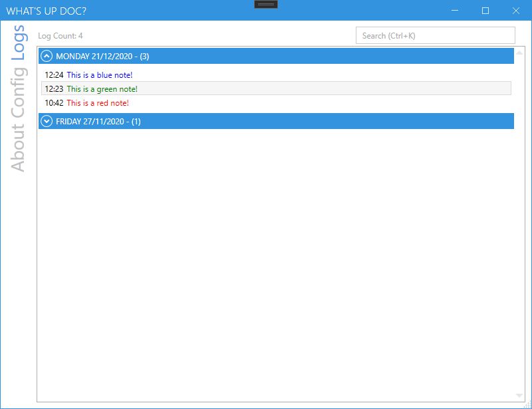Click the bottom-right window resize grip
The width and height of the screenshot is (532, 409).
coord(528,405)
